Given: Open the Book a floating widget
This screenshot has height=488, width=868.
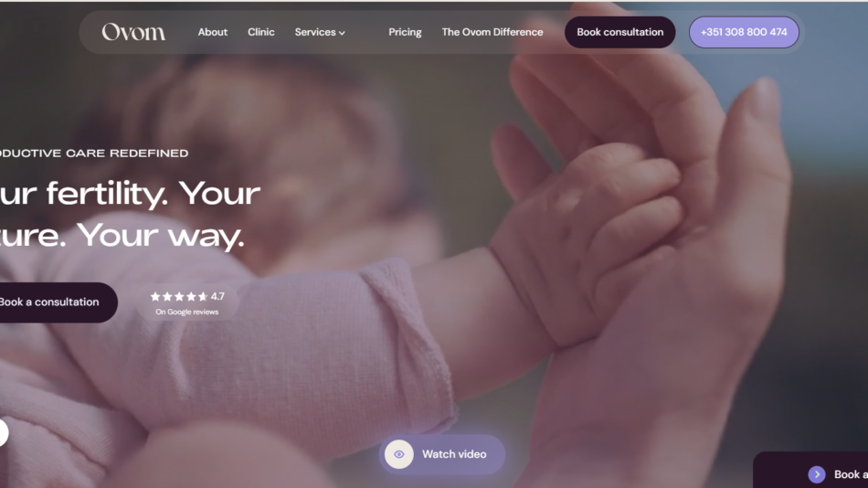Looking at the screenshot, I should coord(810,471).
